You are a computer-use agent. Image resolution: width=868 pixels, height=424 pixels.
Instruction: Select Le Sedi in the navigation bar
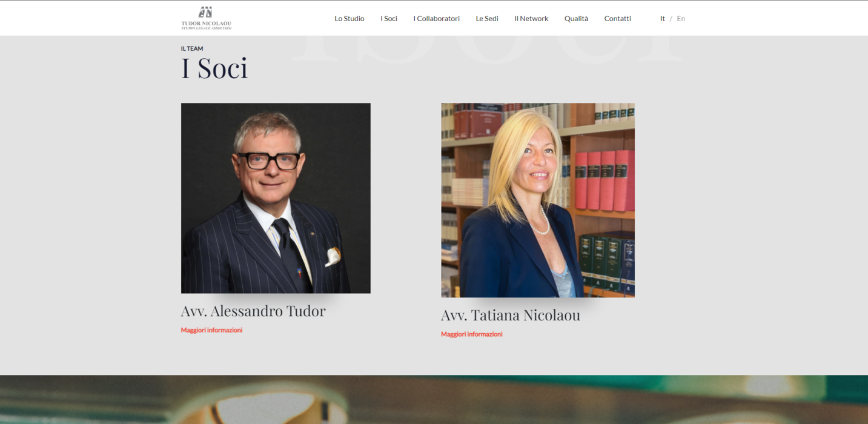pos(487,18)
